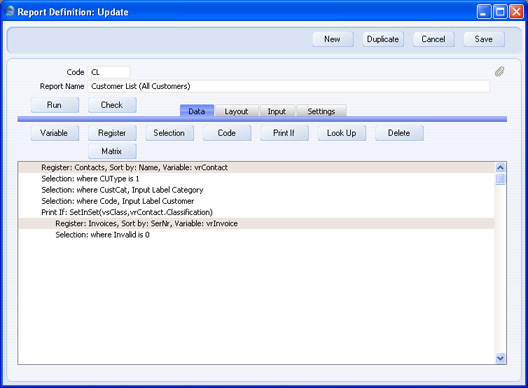Click the New button
Image resolution: width=528 pixels, height=388 pixels.
[x=333, y=39]
